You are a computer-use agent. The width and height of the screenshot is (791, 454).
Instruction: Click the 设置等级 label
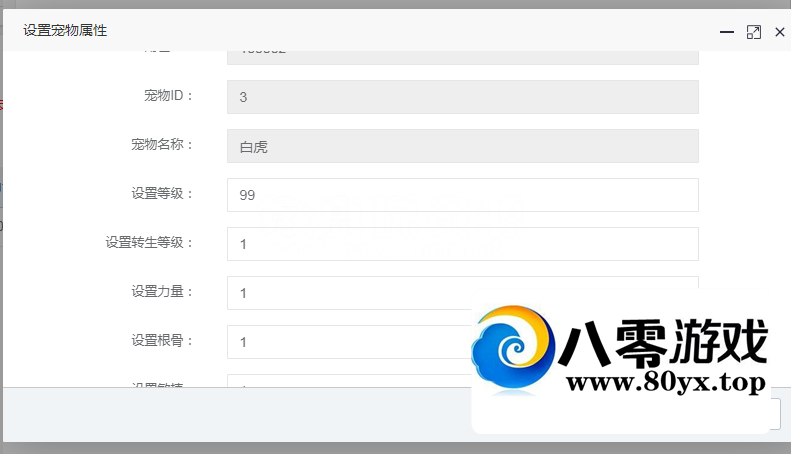pos(162,193)
